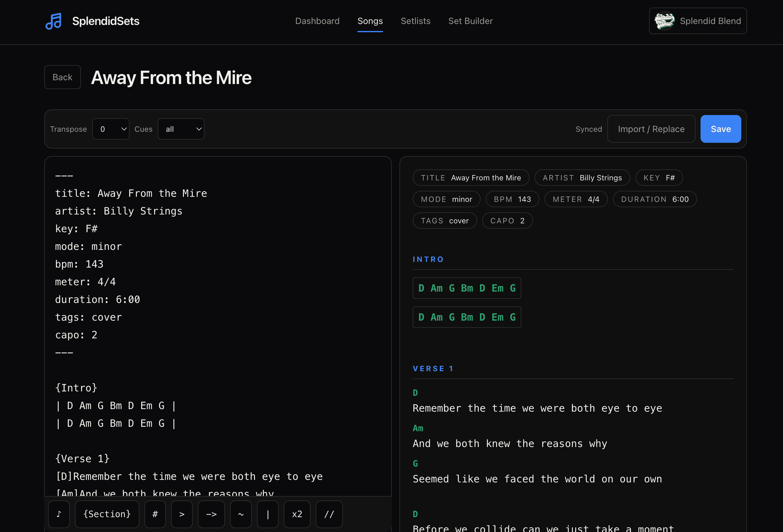Switch to the Setlists tab
Image resolution: width=783 pixels, height=532 pixels.
tap(416, 21)
